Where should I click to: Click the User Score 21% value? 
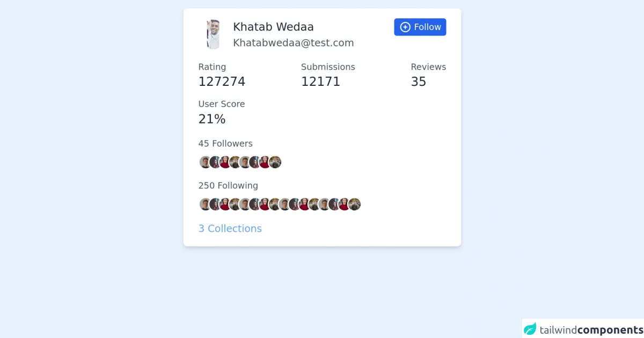tap(212, 119)
